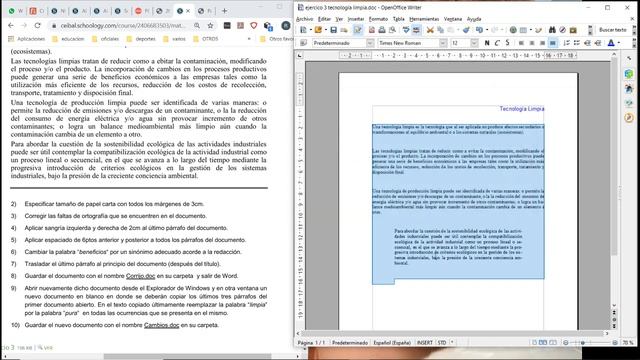Click the Español (España) language status field
The width and height of the screenshot is (640, 360).
(392, 343)
